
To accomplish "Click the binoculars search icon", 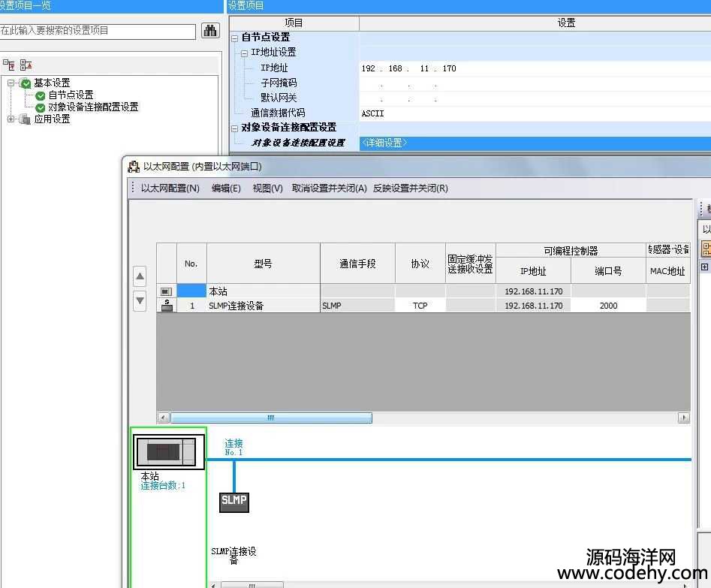I will coord(209,31).
